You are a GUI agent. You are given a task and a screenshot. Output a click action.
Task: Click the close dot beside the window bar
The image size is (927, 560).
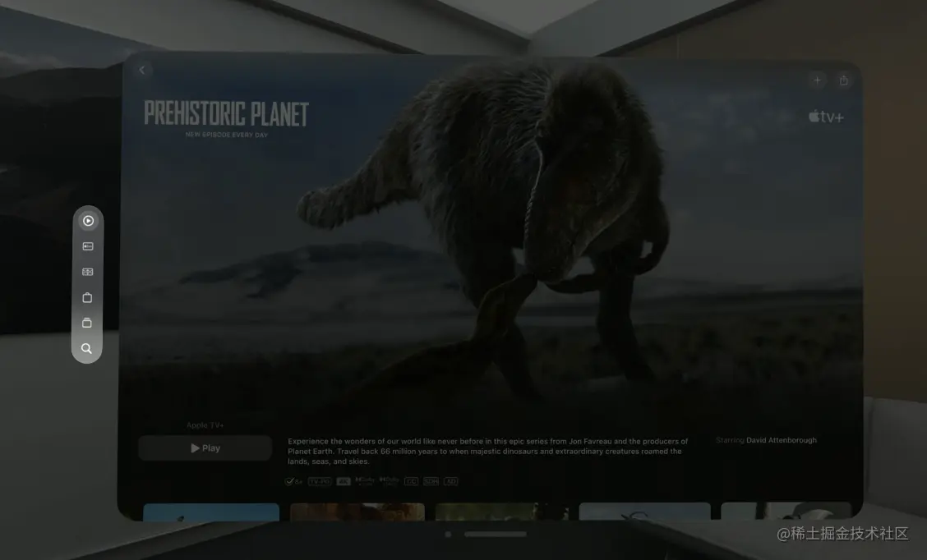[x=448, y=534]
